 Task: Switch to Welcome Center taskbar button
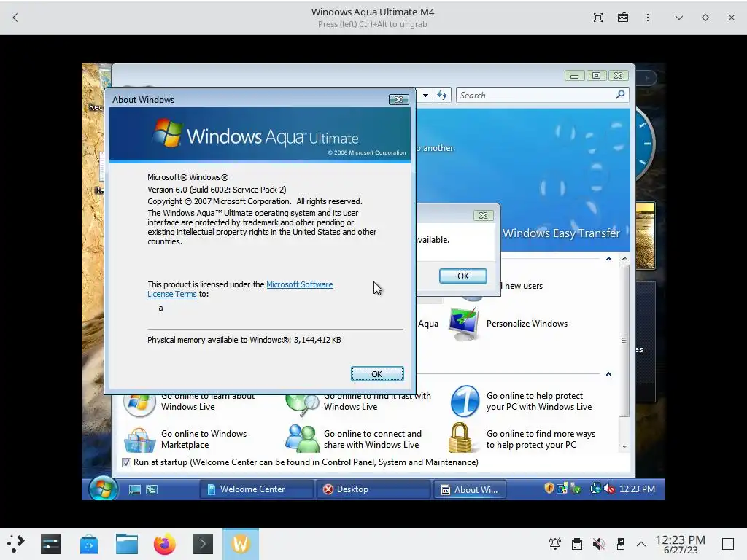[256, 489]
